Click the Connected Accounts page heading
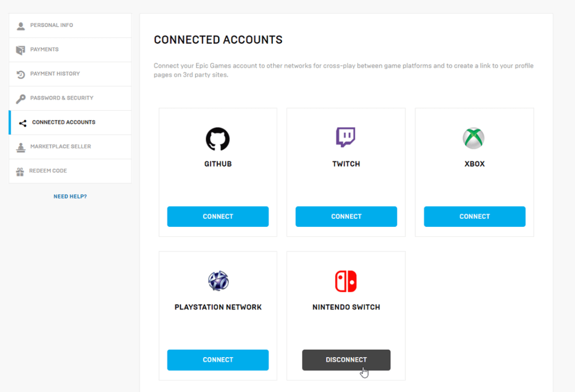This screenshot has width=575, height=392. (x=218, y=39)
